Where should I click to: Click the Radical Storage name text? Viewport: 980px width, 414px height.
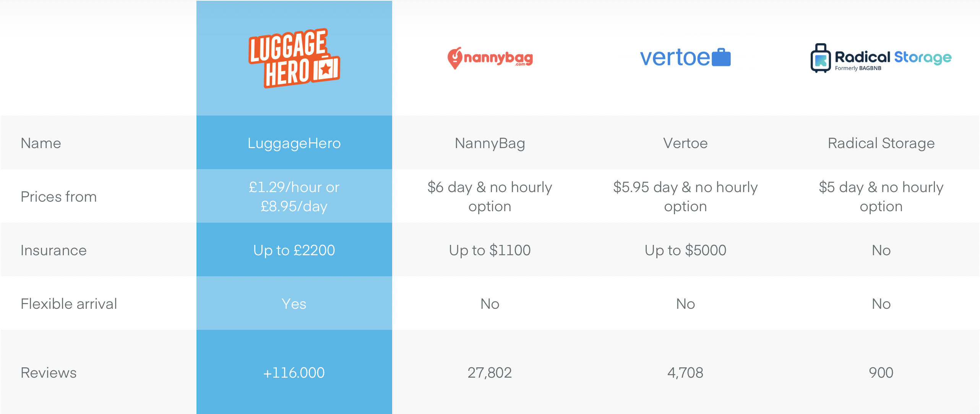[881, 143]
